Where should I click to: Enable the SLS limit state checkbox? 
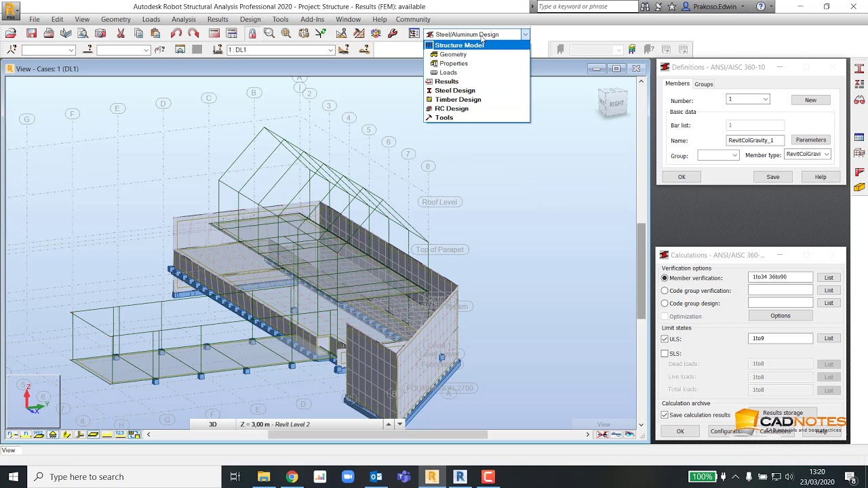click(x=665, y=354)
